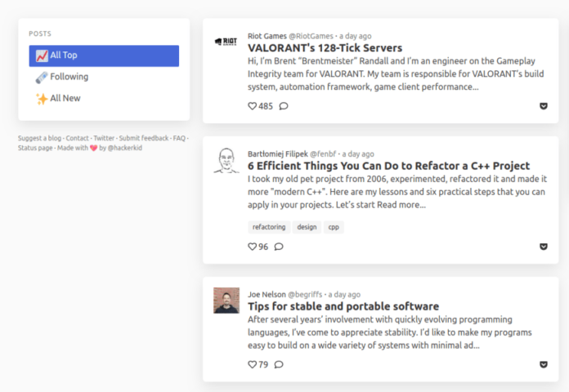Open the 'Tips for stable and portable software' article
The width and height of the screenshot is (569, 392).
pyautogui.click(x=343, y=306)
